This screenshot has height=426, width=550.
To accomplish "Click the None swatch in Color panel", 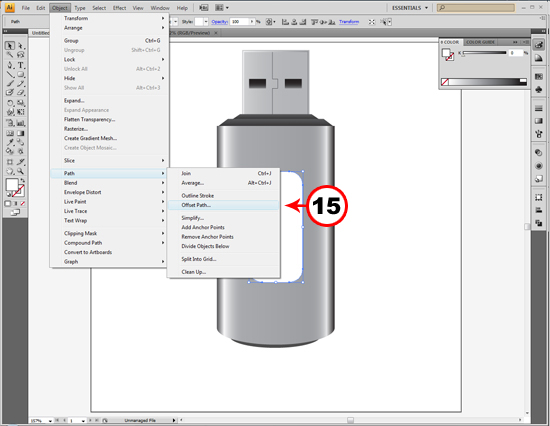I will 445,82.
